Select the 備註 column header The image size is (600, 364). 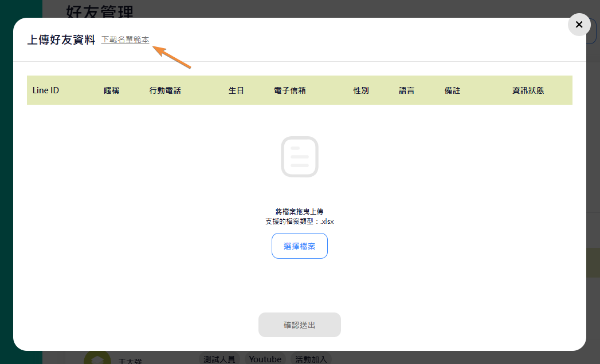pos(452,90)
